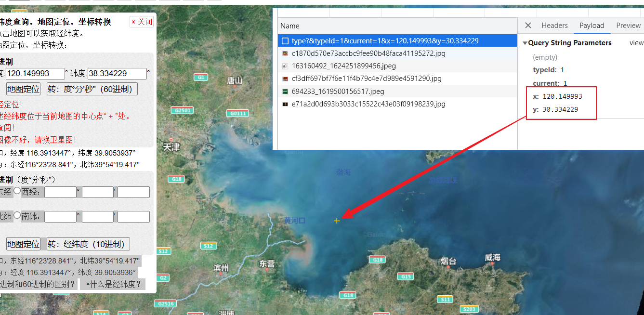The image size is (644, 315).
Task: Click the orange crosshair marker on the map
Action: [x=337, y=221]
